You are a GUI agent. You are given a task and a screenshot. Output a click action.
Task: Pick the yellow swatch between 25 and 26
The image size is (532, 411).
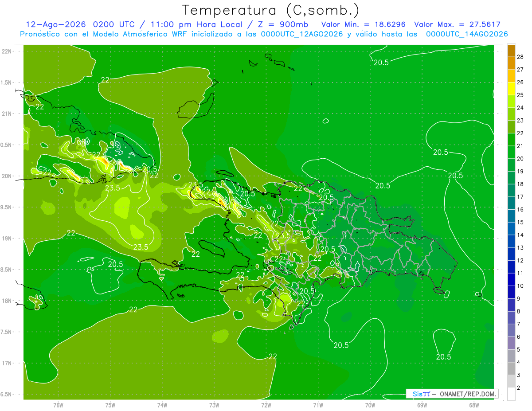pyautogui.click(x=511, y=88)
